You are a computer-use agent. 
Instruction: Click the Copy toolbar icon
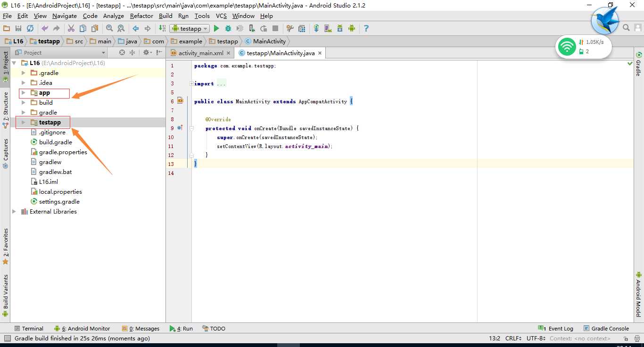point(83,28)
